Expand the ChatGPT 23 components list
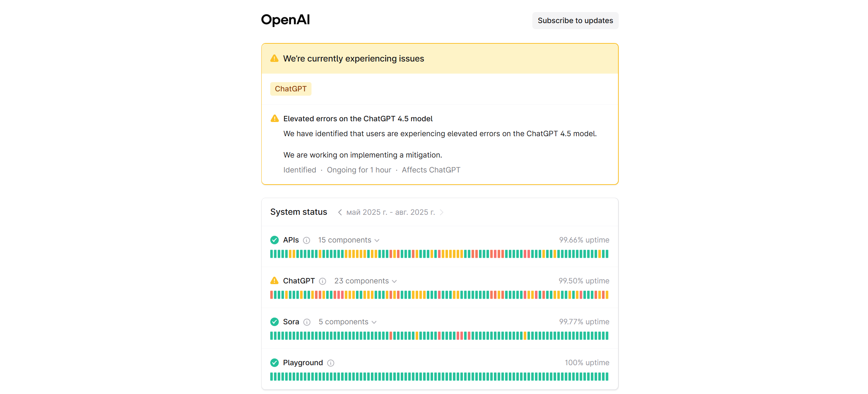 pyautogui.click(x=366, y=281)
